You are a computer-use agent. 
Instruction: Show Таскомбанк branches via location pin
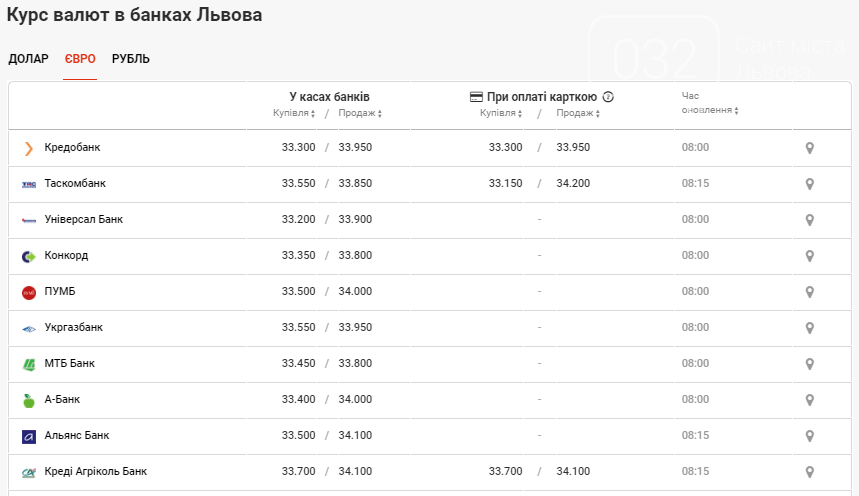(809, 184)
